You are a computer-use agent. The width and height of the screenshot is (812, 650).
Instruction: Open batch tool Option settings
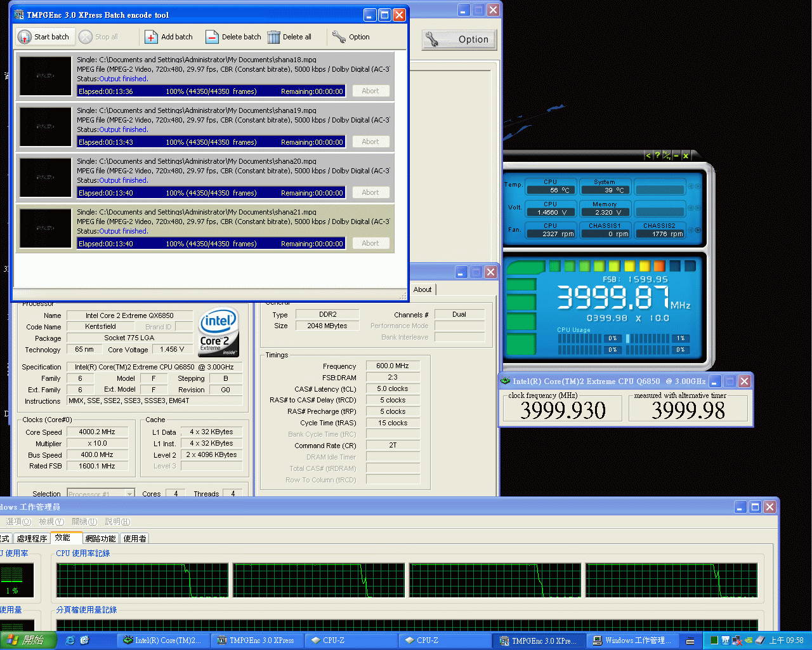(x=350, y=37)
